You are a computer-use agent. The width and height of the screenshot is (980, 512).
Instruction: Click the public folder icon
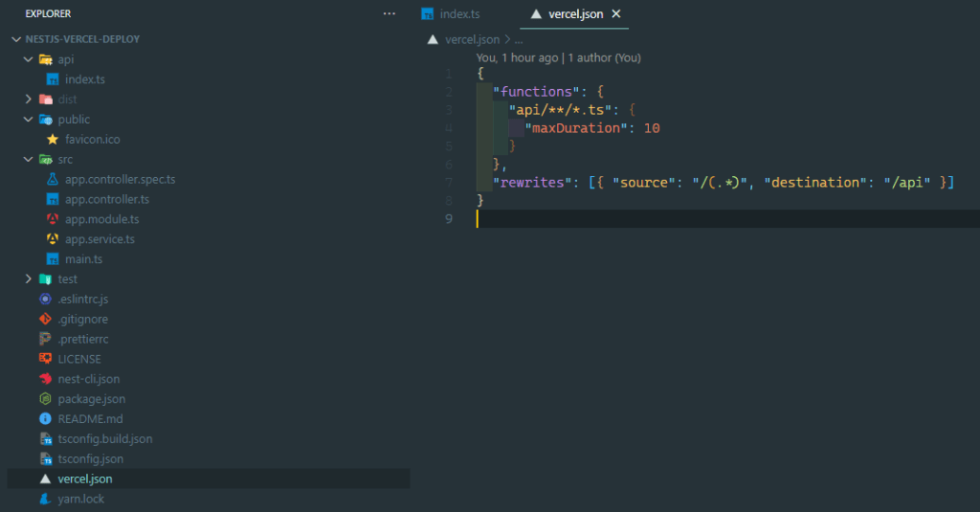(46, 120)
